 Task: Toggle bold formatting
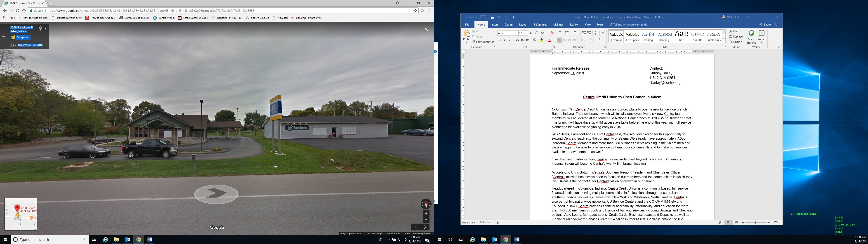tap(499, 40)
